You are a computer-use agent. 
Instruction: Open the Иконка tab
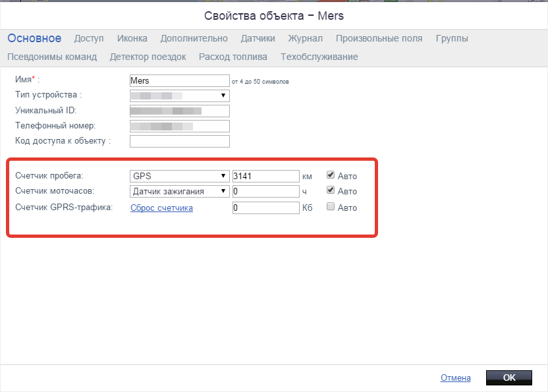132,38
